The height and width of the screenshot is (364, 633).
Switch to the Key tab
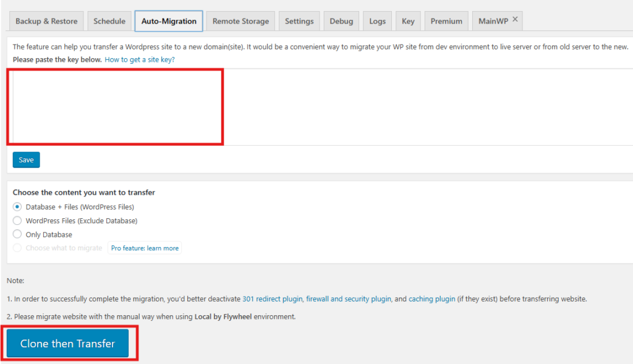point(408,21)
